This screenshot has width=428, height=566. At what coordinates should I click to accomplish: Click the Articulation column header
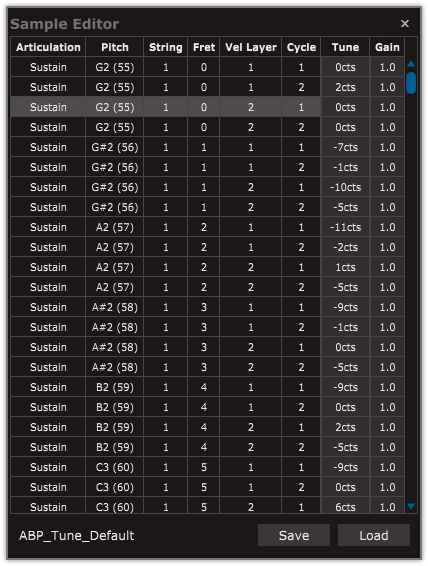48,47
